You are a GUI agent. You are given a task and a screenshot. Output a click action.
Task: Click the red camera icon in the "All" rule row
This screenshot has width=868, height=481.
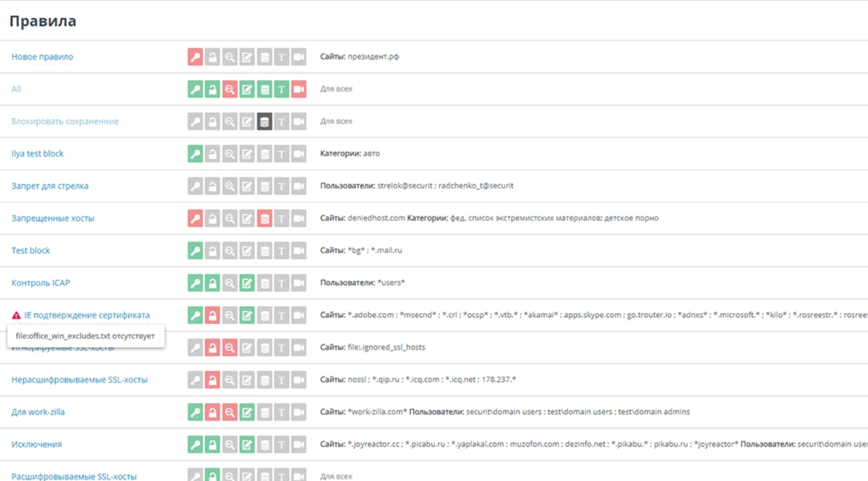(x=297, y=89)
